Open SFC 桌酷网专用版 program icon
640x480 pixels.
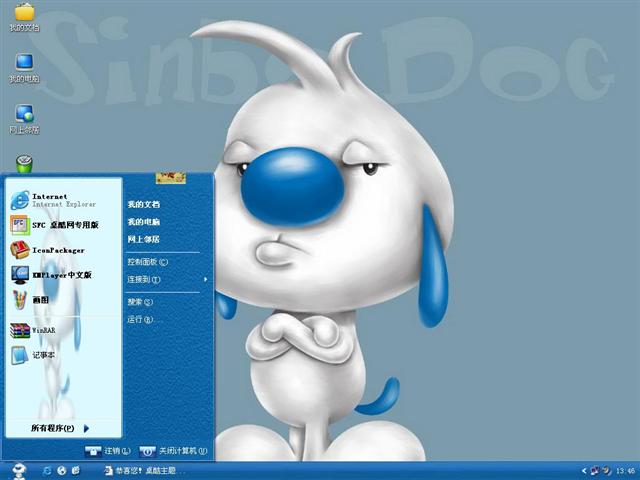tap(20, 225)
